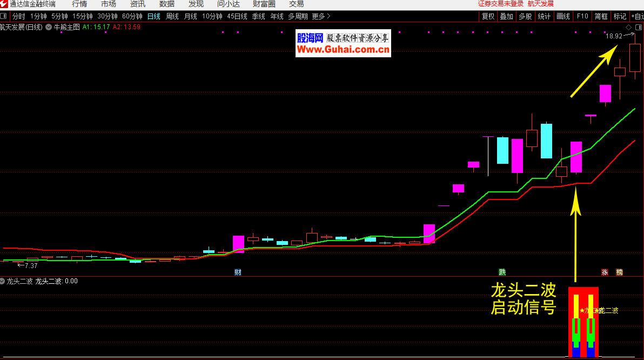Expand the 更多 periods menu

(x=321, y=16)
